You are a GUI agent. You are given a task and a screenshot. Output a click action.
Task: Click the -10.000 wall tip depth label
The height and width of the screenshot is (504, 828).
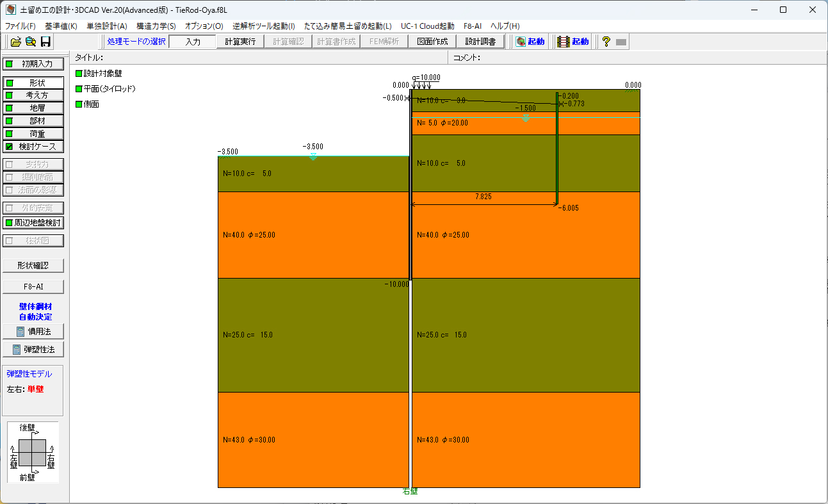[396, 284]
